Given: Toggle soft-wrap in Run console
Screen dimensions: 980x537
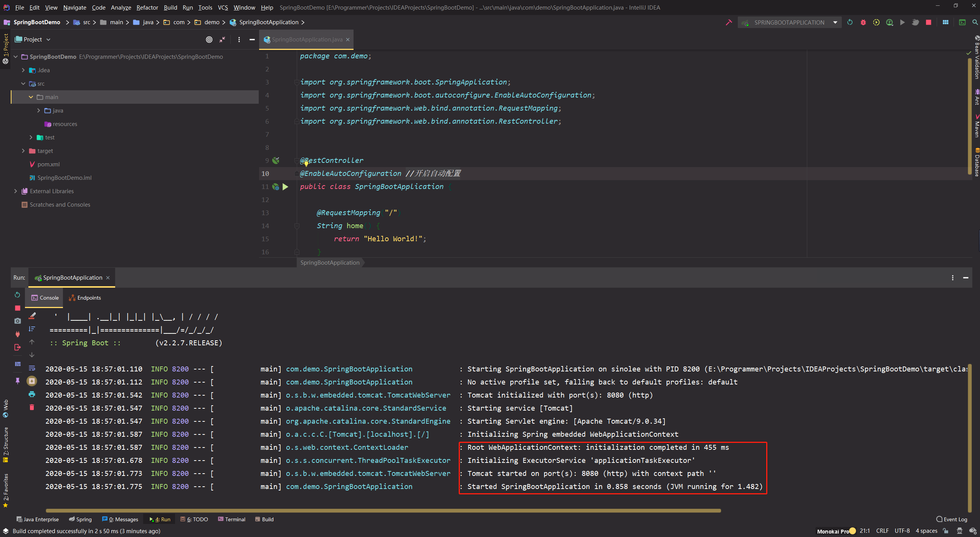Looking at the screenshot, I should 32,368.
